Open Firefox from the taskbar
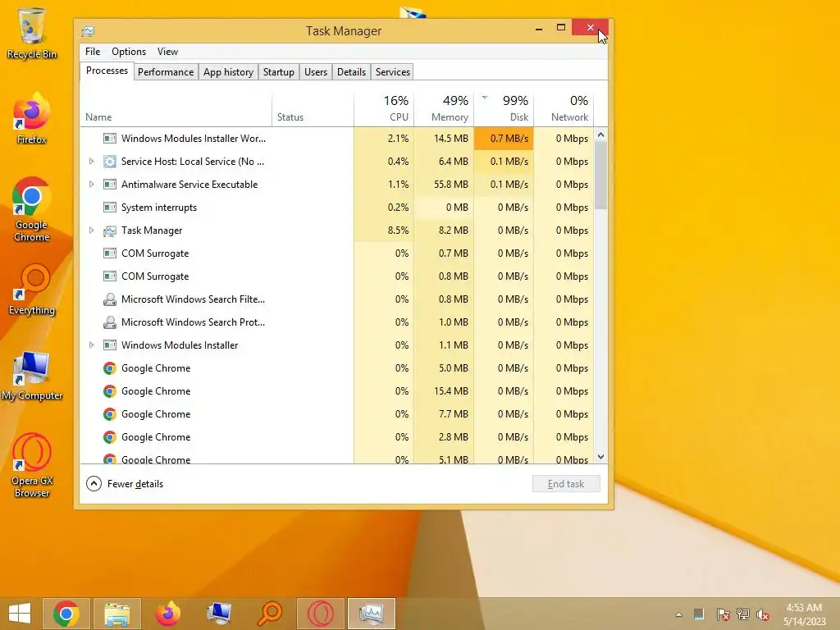This screenshot has height=630, width=840. click(x=167, y=614)
